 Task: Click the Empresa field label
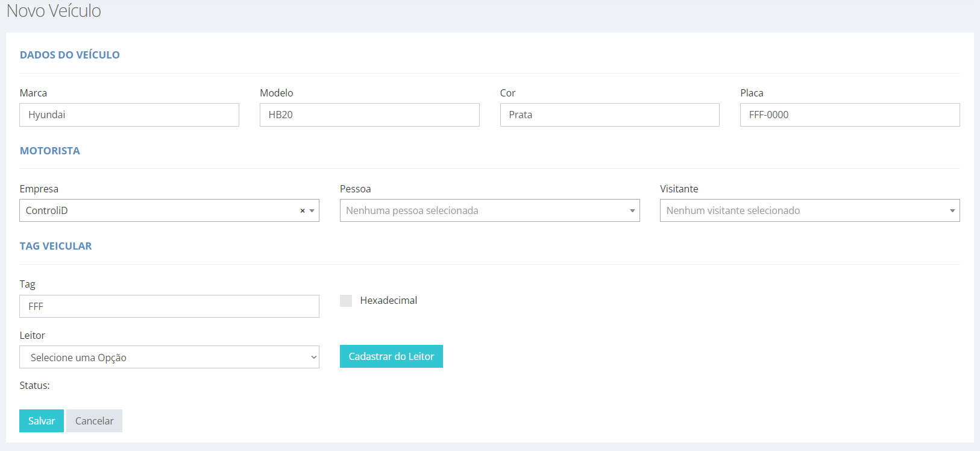point(39,189)
